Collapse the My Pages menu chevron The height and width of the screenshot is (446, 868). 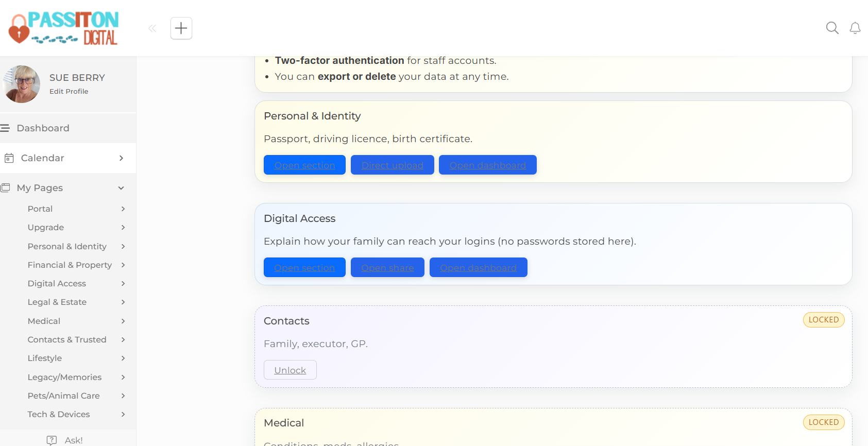(x=121, y=188)
